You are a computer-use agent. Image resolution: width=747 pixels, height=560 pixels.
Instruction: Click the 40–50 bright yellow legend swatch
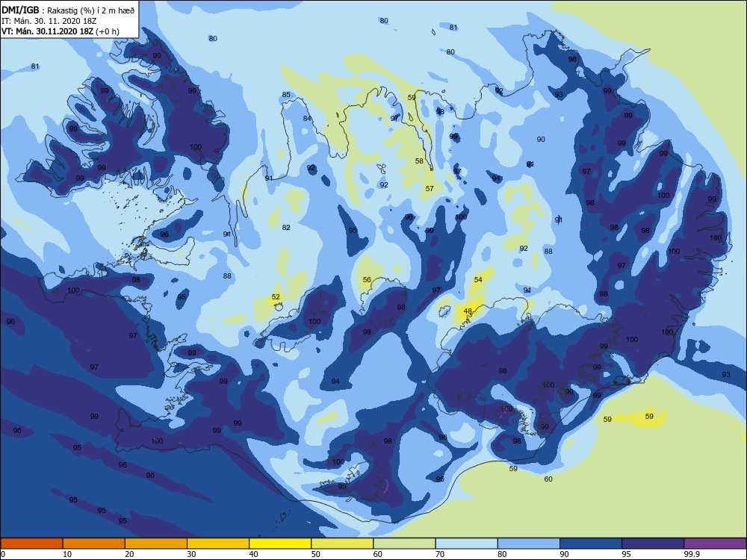point(280,544)
